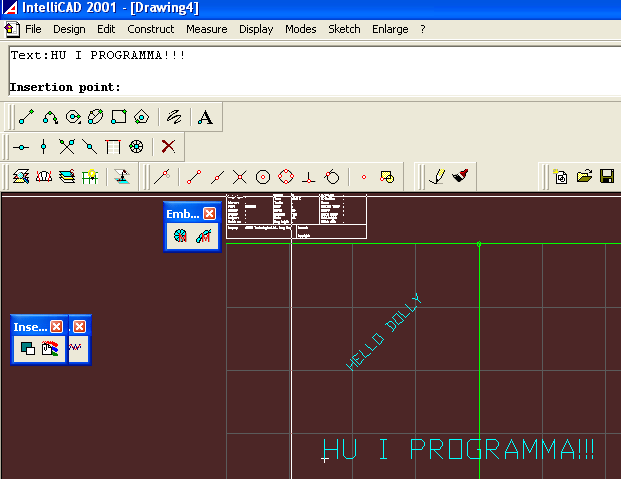
Task: Close the Emb... floating palette
Action: click(210, 214)
